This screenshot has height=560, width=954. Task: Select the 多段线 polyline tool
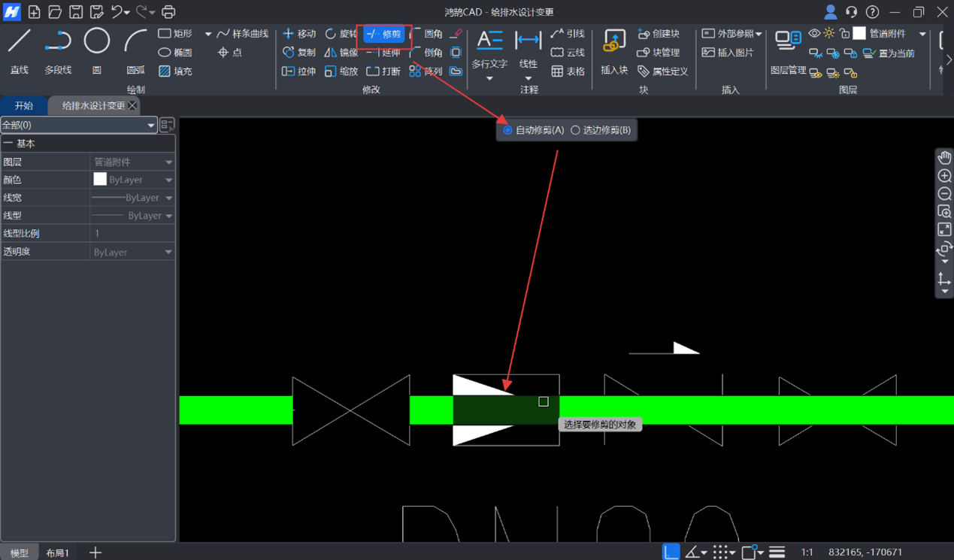click(58, 50)
